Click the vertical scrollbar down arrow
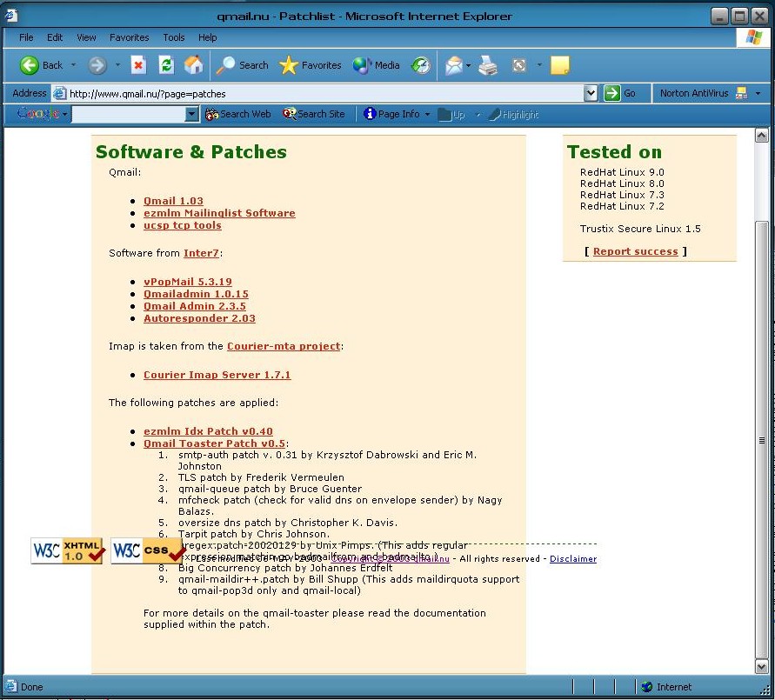 [x=762, y=667]
